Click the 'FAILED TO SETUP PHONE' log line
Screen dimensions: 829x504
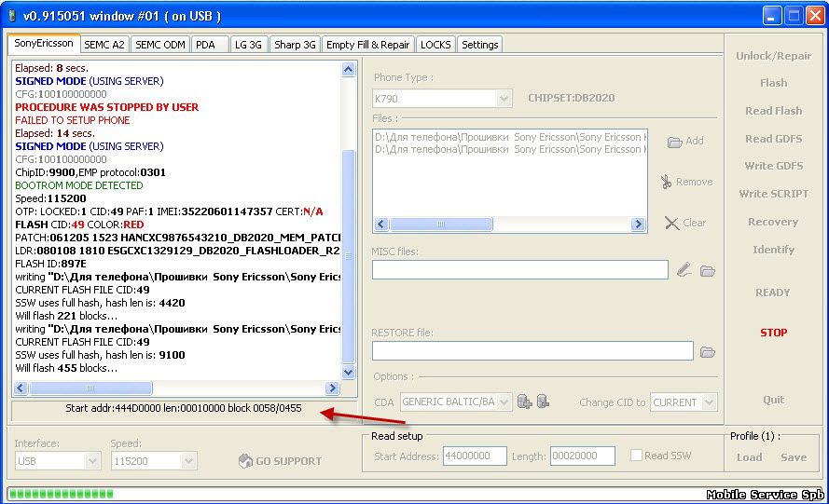(73, 120)
